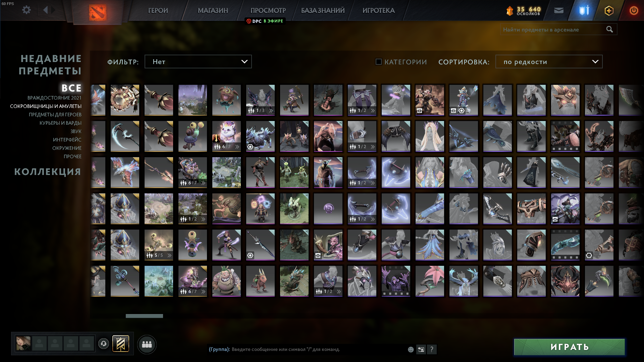The image size is (644, 362).
Task: Open the mail envelope icon
Action: point(558,11)
